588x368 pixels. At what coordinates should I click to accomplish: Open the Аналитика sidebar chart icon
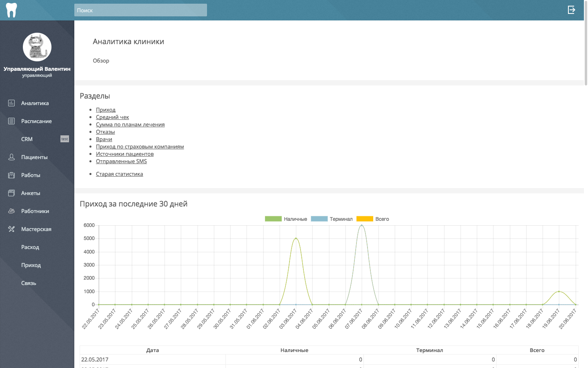tap(11, 103)
